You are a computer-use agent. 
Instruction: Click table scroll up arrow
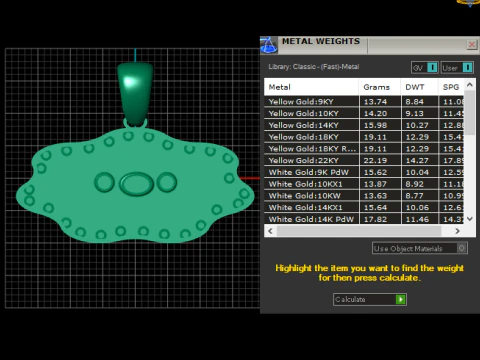tap(470, 85)
